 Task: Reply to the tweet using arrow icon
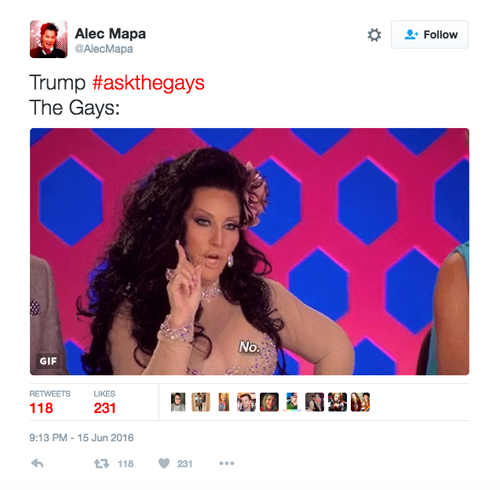37,463
